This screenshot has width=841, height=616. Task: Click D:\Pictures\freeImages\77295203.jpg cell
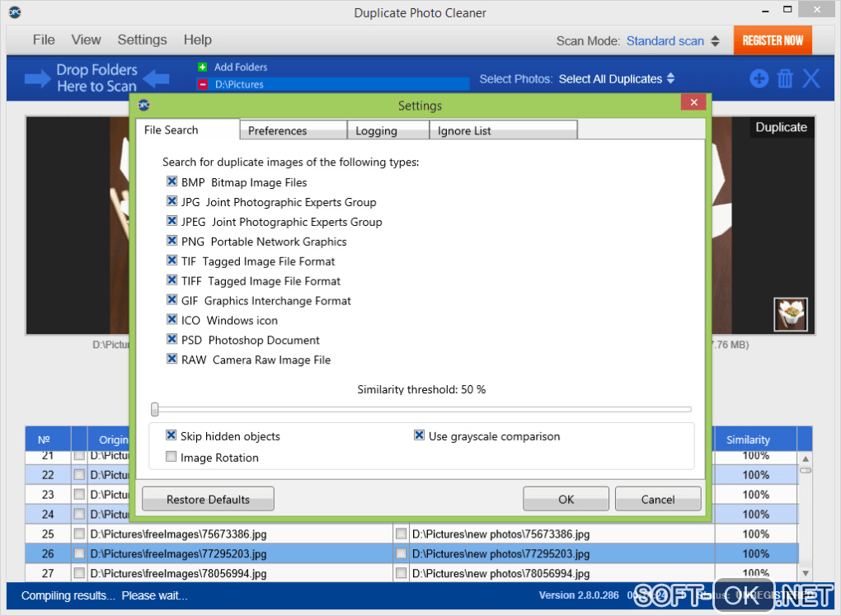(x=240, y=554)
